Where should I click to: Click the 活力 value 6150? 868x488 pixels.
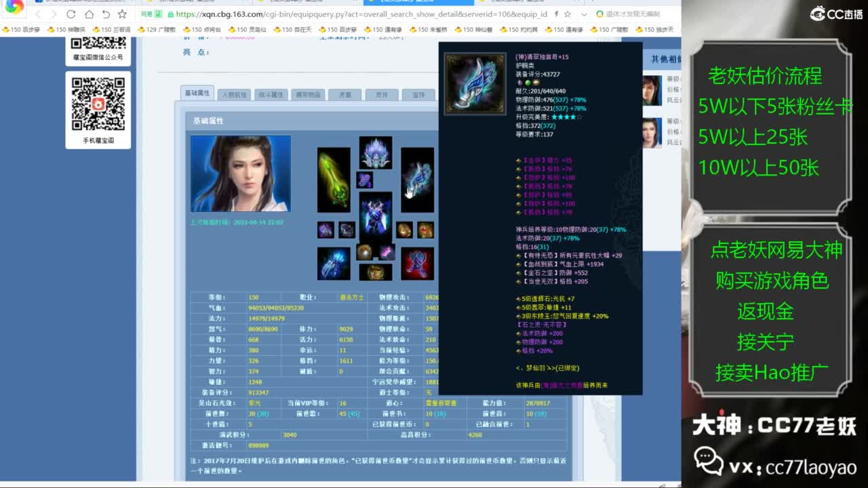point(346,340)
